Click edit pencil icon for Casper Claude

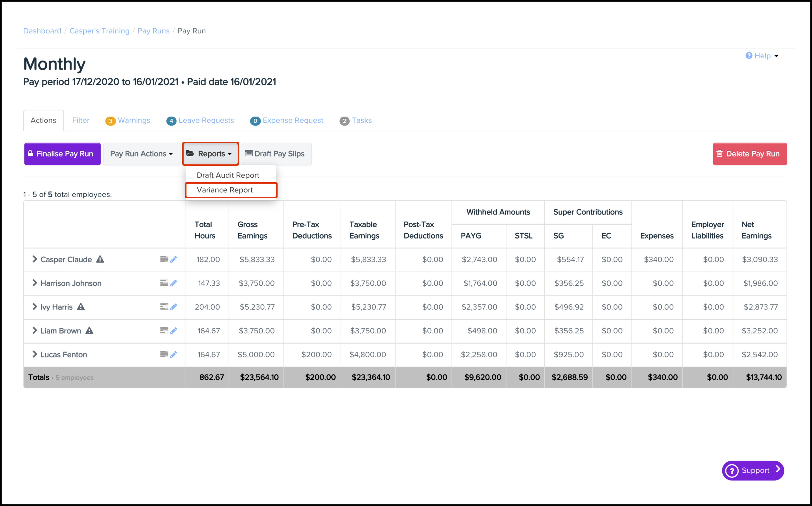click(173, 259)
